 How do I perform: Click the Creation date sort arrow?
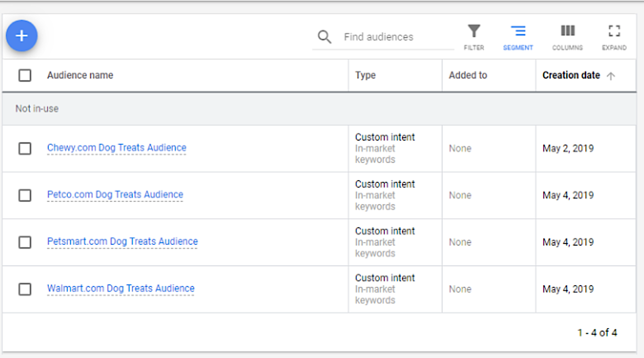tap(611, 76)
